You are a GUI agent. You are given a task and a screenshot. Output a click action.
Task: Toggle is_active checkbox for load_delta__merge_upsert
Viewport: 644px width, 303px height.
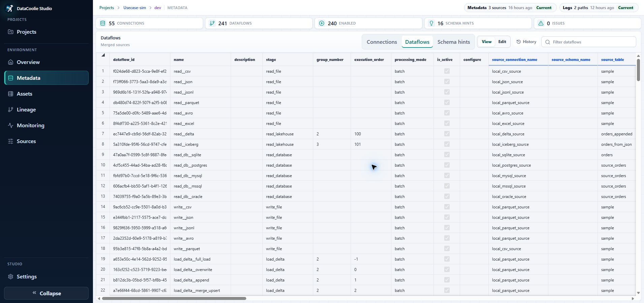(x=447, y=290)
